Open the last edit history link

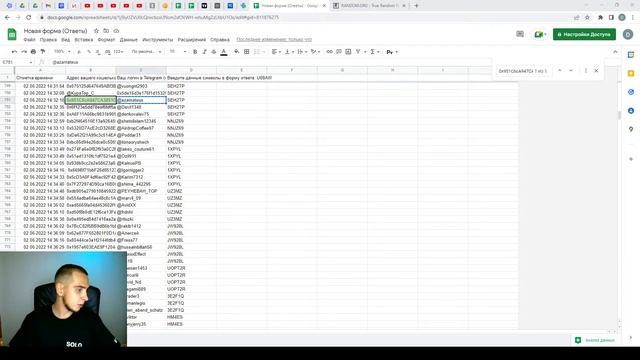tap(274, 40)
